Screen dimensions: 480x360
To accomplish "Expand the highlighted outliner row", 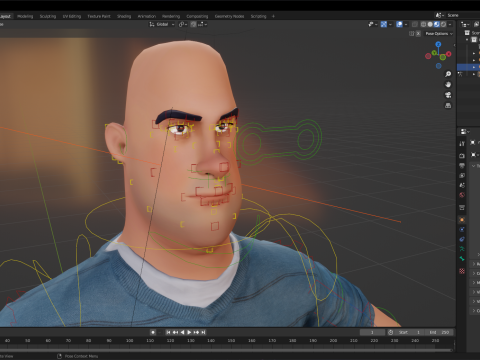I will click(x=474, y=67).
